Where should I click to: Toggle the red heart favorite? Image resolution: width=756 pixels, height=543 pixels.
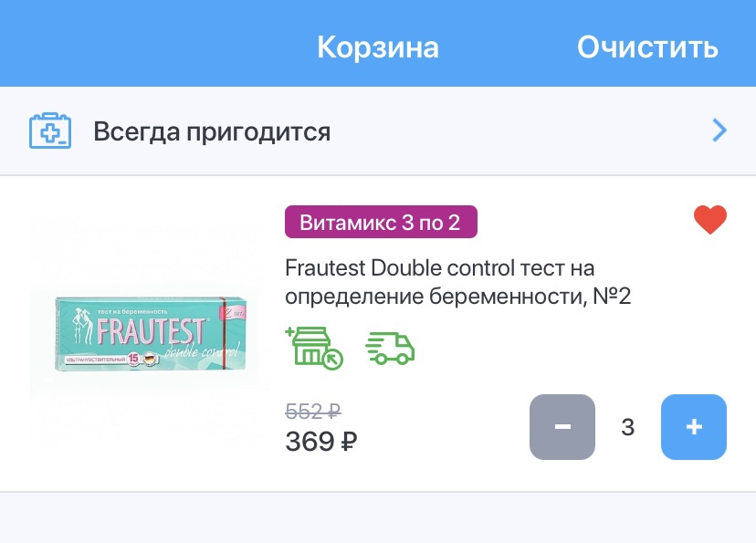click(x=710, y=220)
